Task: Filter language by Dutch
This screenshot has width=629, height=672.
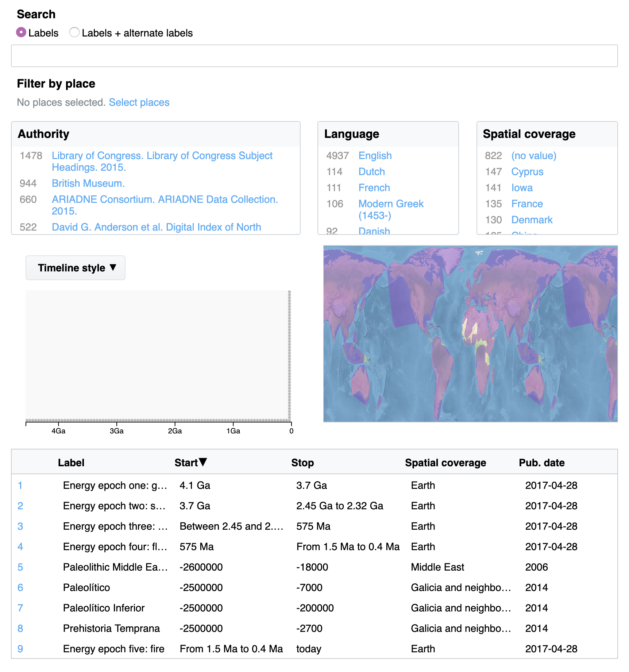Action: point(372,172)
